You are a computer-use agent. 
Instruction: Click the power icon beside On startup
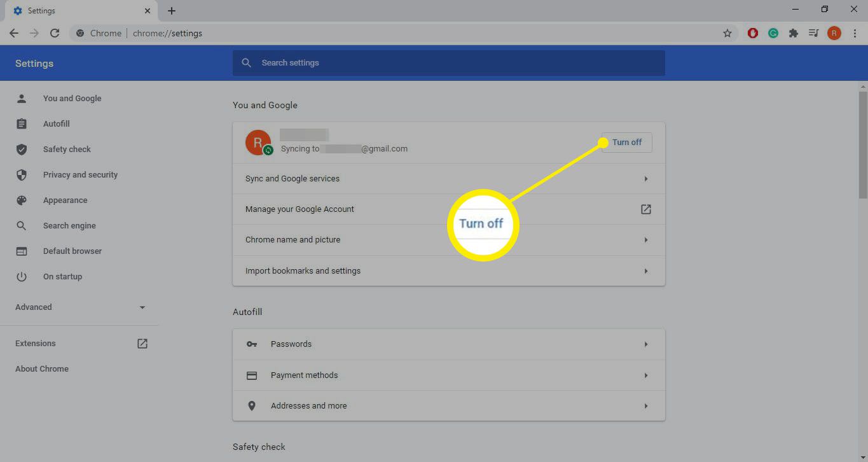(x=22, y=277)
